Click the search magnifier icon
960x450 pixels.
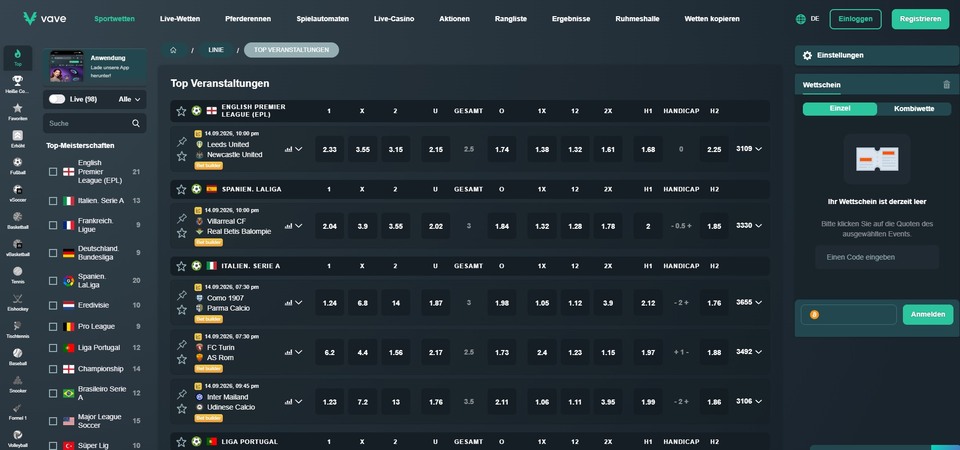pos(136,123)
